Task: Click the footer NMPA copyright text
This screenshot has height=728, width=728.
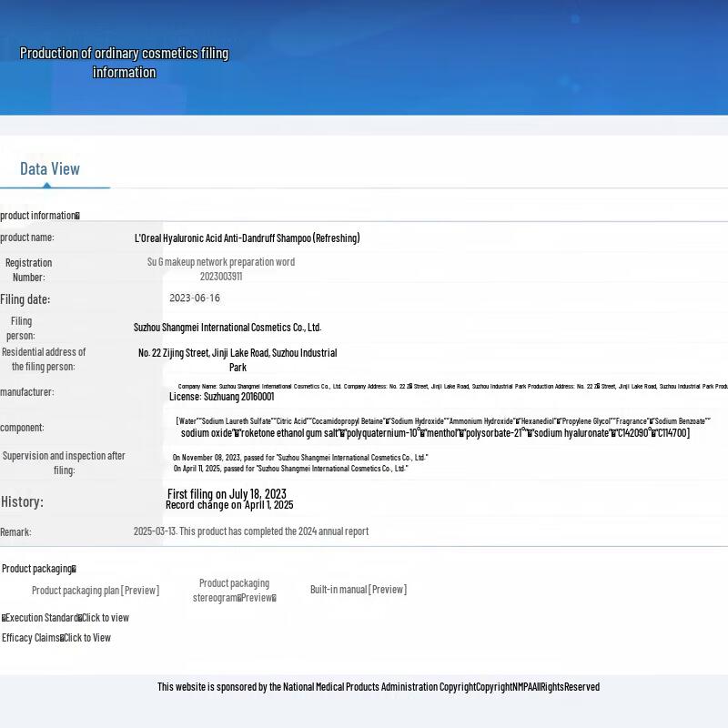Action: pyautogui.click(x=378, y=687)
